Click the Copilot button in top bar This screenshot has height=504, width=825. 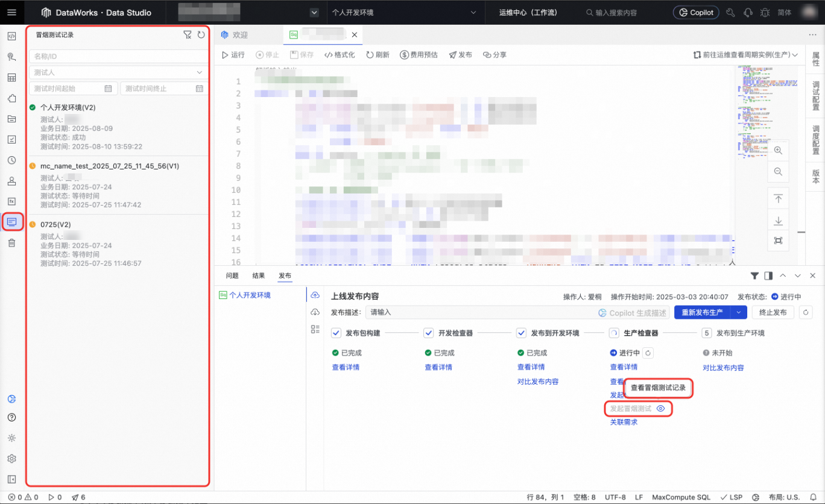[696, 12]
